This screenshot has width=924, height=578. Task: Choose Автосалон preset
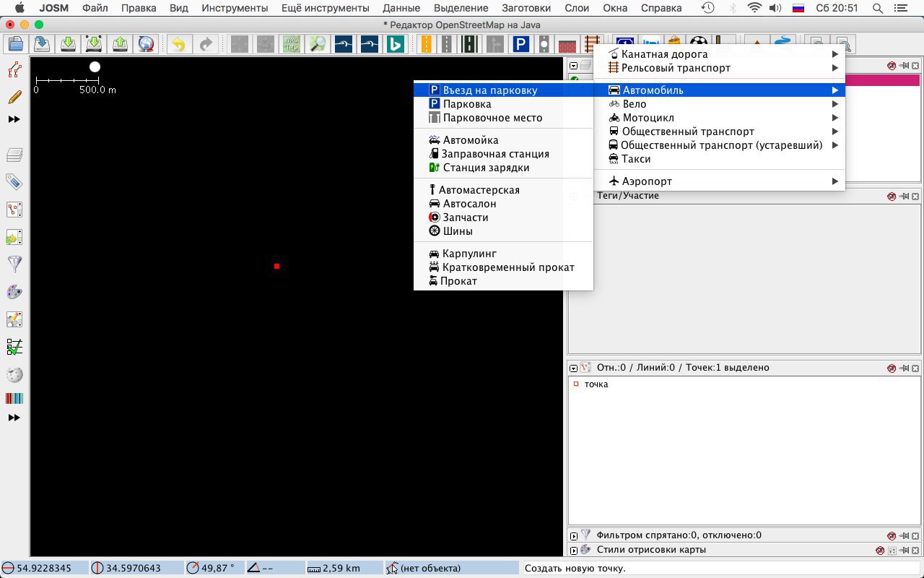pos(503,204)
